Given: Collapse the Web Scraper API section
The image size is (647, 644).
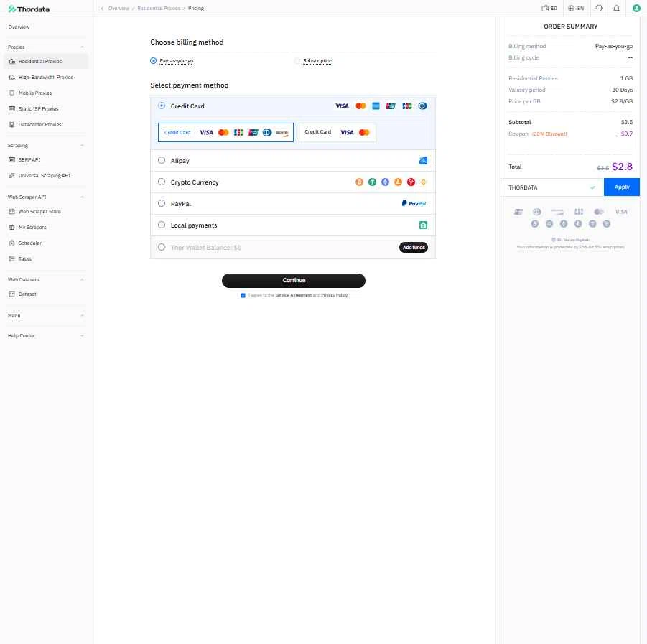Looking at the screenshot, I should pyautogui.click(x=82, y=197).
